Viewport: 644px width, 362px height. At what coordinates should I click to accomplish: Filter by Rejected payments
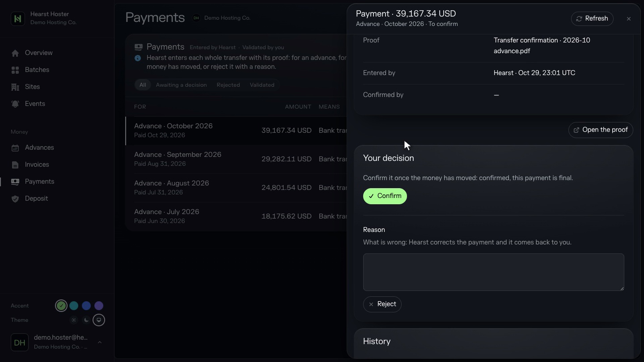pos(228,85)
